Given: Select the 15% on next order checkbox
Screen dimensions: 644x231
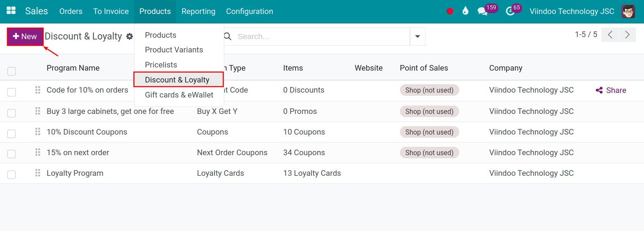Looking at the screenshot, I should point(12,154).
